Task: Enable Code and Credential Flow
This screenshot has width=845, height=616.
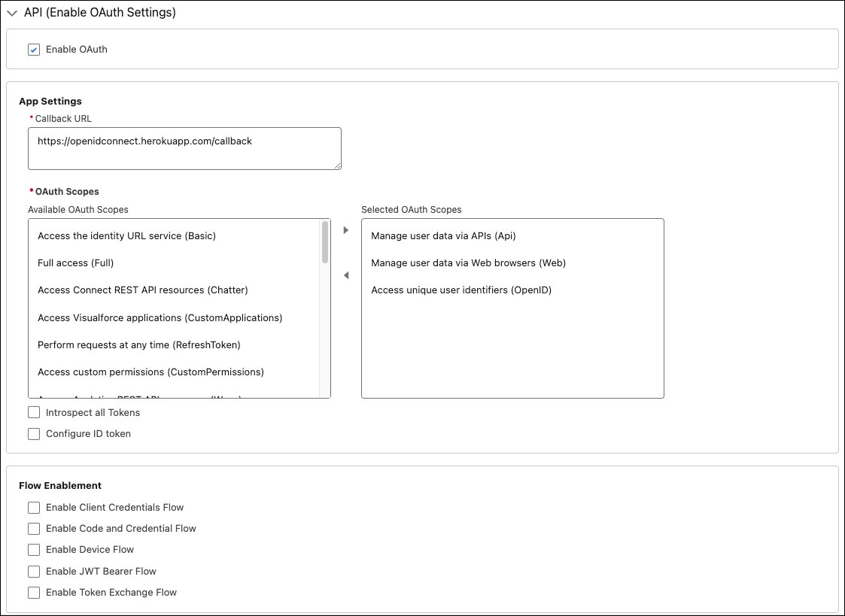Action: [33, 529]
